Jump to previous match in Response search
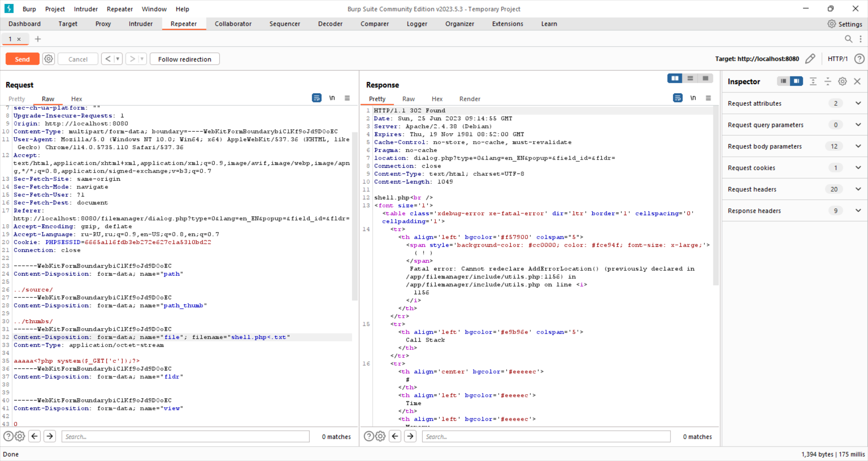Image resolution: width=868 pixels, height=461 pixels. (x=395, y=436)
